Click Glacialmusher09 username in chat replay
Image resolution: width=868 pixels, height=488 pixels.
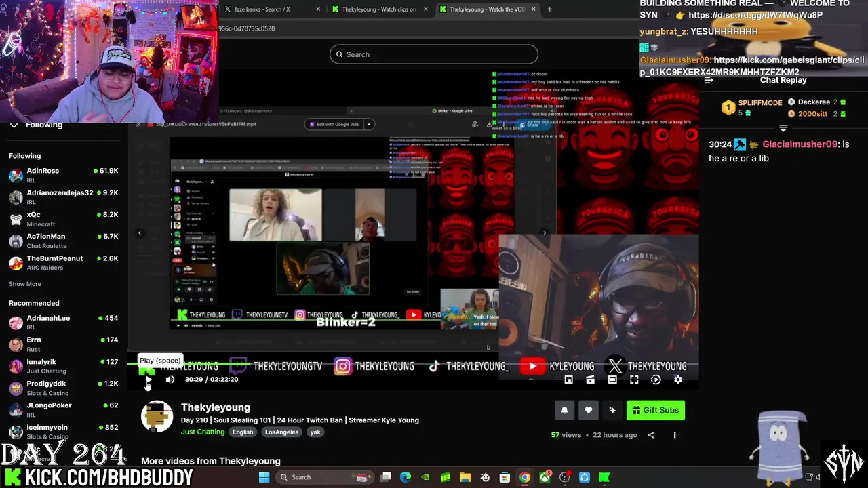pyautogui.click(x=800, y=144)
